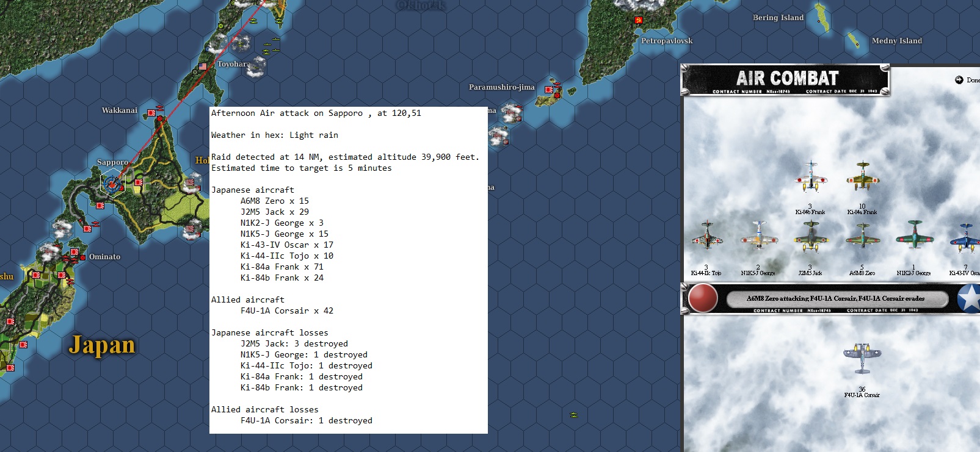Screen dimensions: 980x452
Task: Click the 'J2M5 Jack: 3 destroyed' loss line
Action: pos(294,343)
